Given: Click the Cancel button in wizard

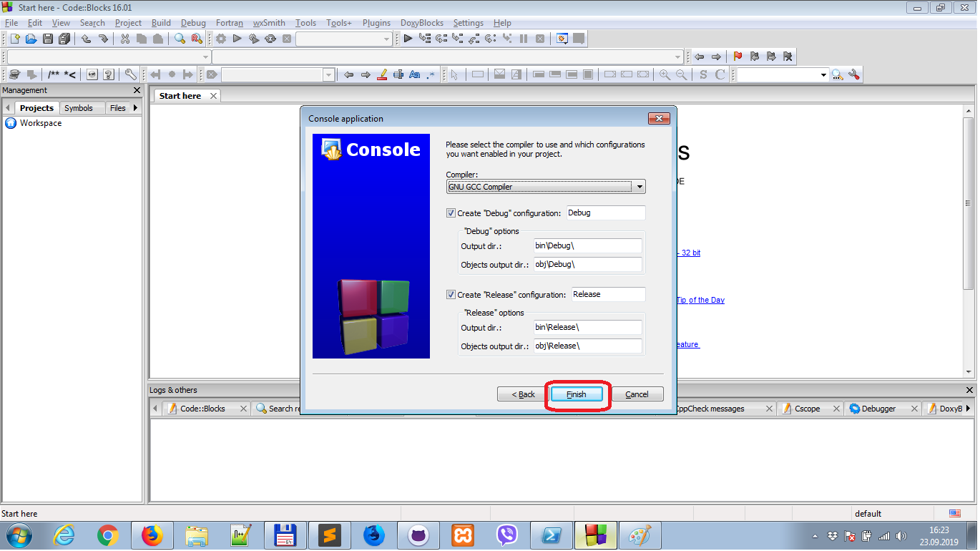Looking at the screenshot, I should click(x=637, y=394).
